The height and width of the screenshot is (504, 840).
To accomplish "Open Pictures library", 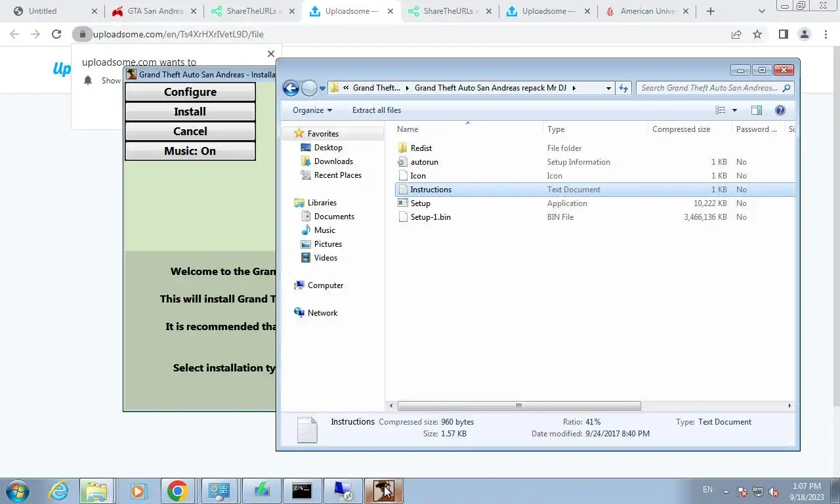I will [327, 244].
